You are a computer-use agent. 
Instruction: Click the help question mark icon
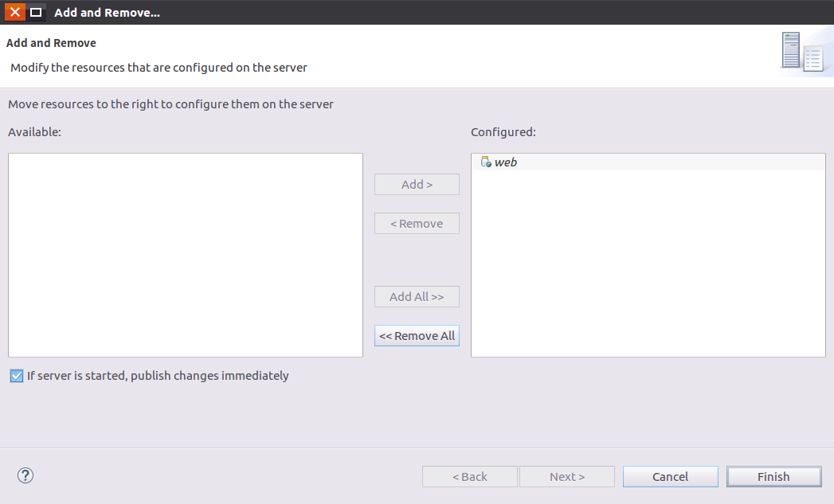(25, 475)
